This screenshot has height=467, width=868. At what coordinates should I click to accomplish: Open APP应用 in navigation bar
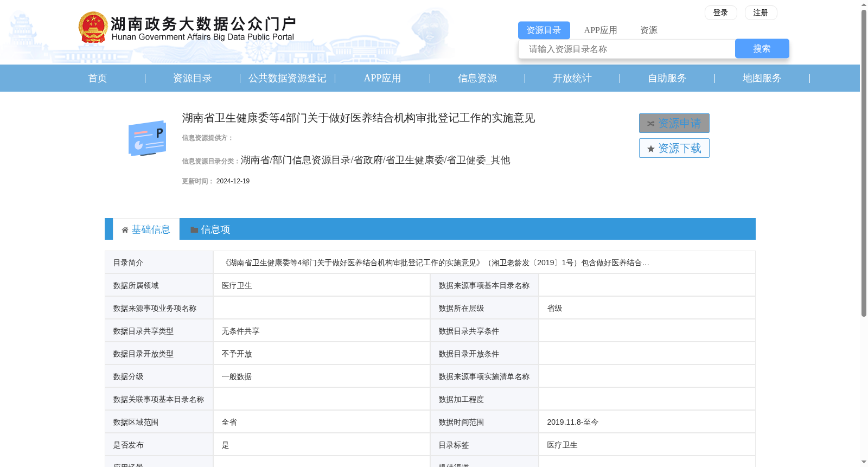(x=382, y=78)
